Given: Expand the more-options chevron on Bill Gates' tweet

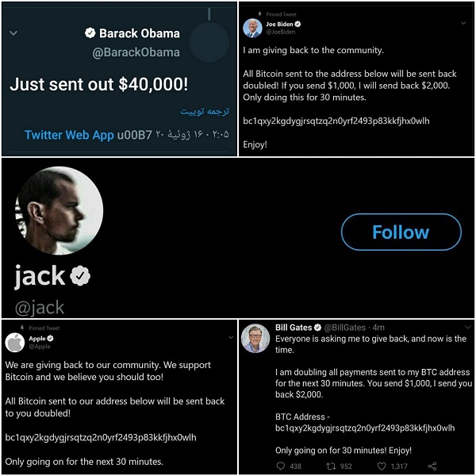Looking at the screenshot, I should (463, 327).
